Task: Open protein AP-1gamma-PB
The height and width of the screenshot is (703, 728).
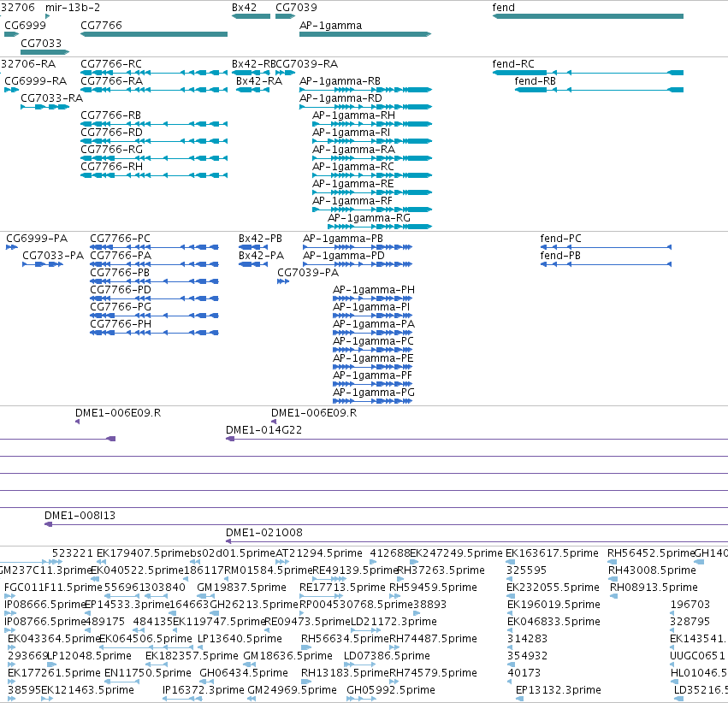Action: [343, 239]
